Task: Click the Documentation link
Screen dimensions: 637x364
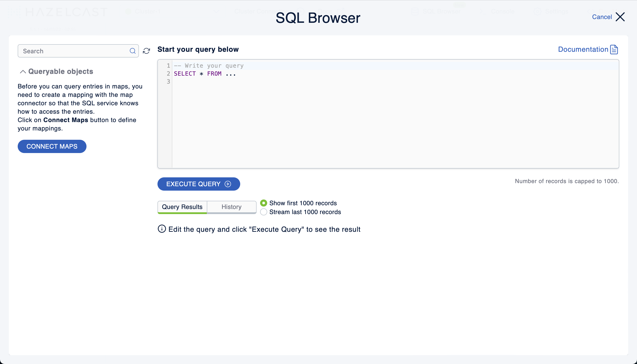Action: click(588, 49)
